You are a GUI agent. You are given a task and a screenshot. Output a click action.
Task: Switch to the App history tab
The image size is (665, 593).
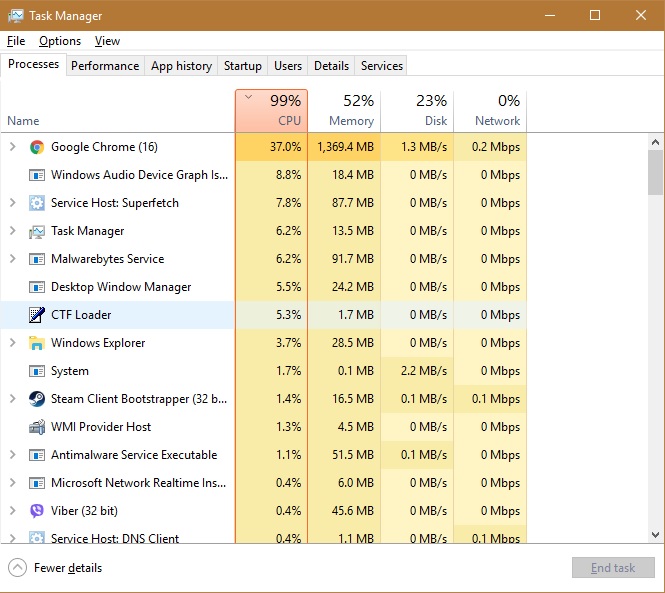click(181, 66)
